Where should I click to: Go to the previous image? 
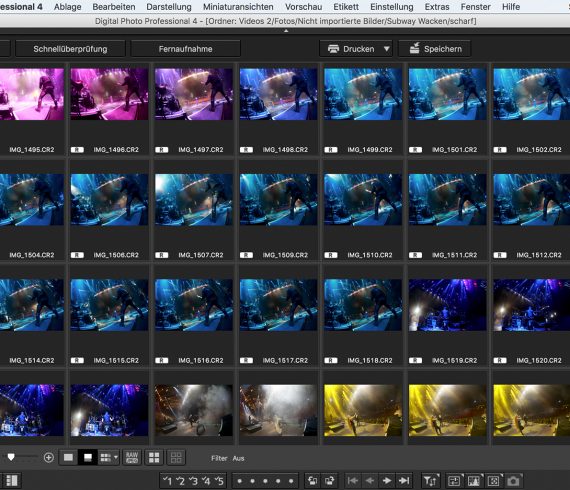(370, 481)
